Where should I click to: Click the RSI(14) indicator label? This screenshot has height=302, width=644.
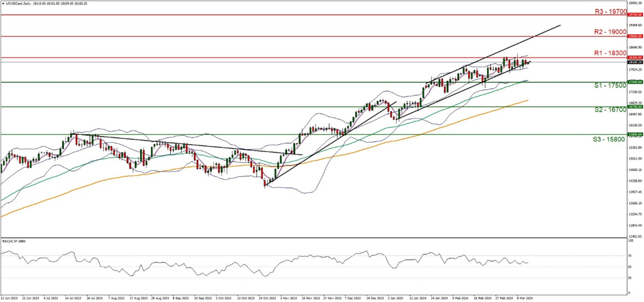tap(13, 244)
